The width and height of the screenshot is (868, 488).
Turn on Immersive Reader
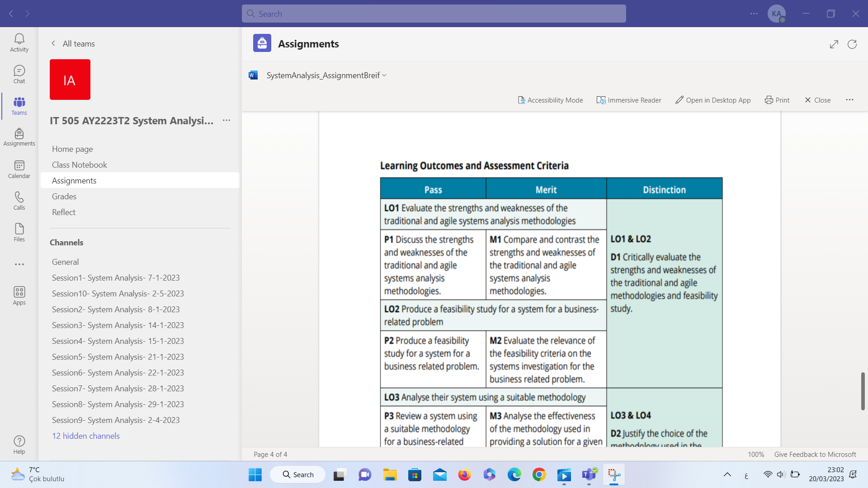(629, 100)
